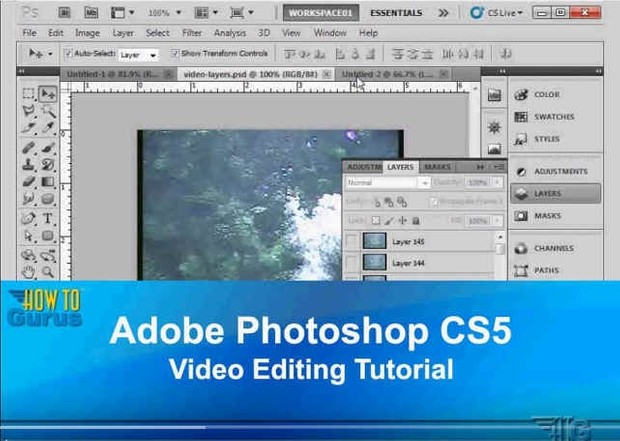Select the Layer 144 thumbnail
The image size is (620, 441).
374,262
